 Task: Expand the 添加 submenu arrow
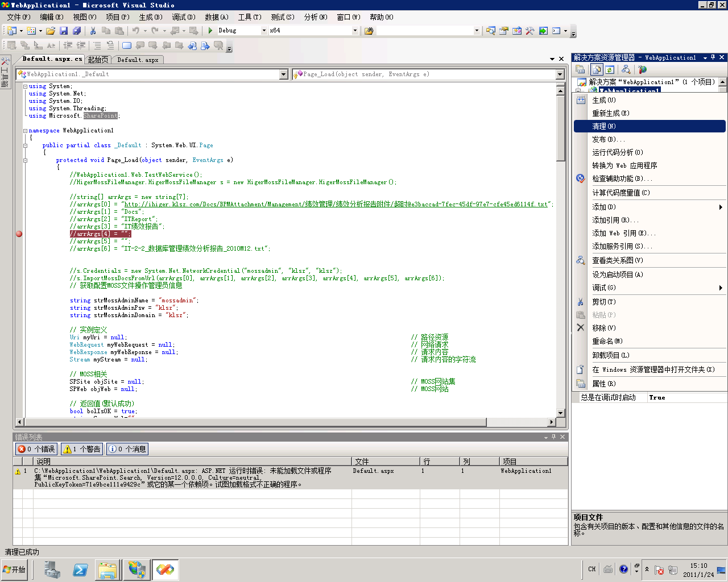coord(721,207)
